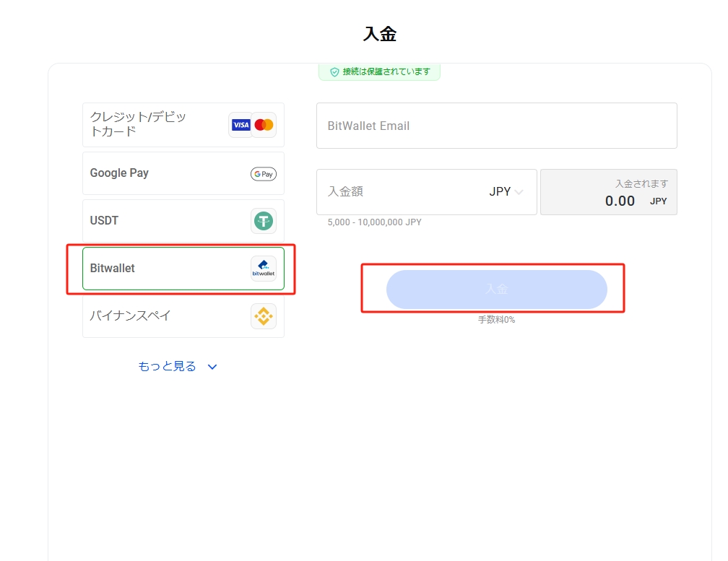
Task: Click the yellow Binance Pay icon
Action: (x=264, y=316)
